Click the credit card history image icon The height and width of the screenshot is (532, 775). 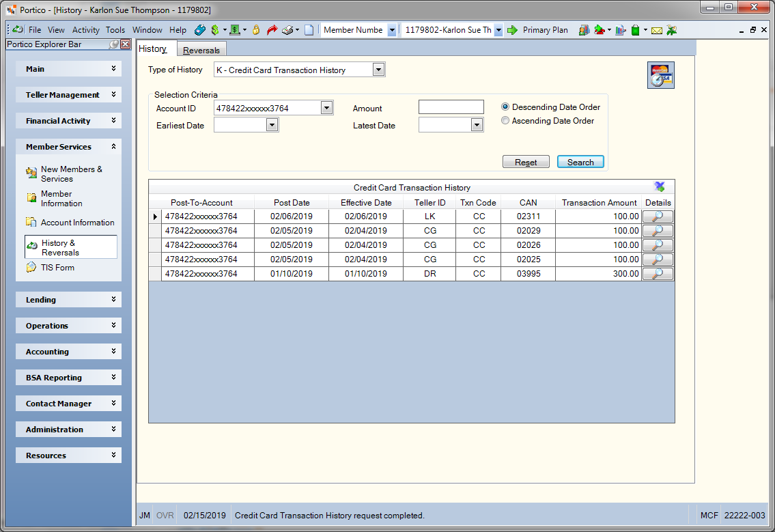pos(661,75)
